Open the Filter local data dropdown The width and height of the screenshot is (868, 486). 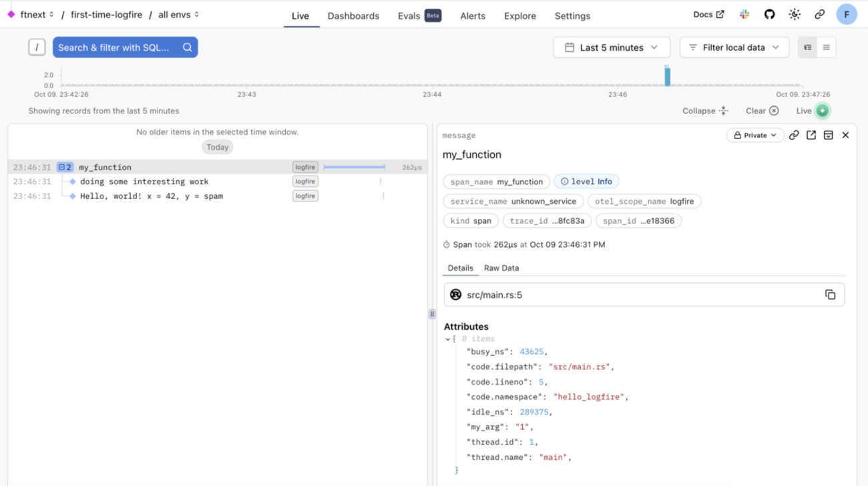[734, 47]
